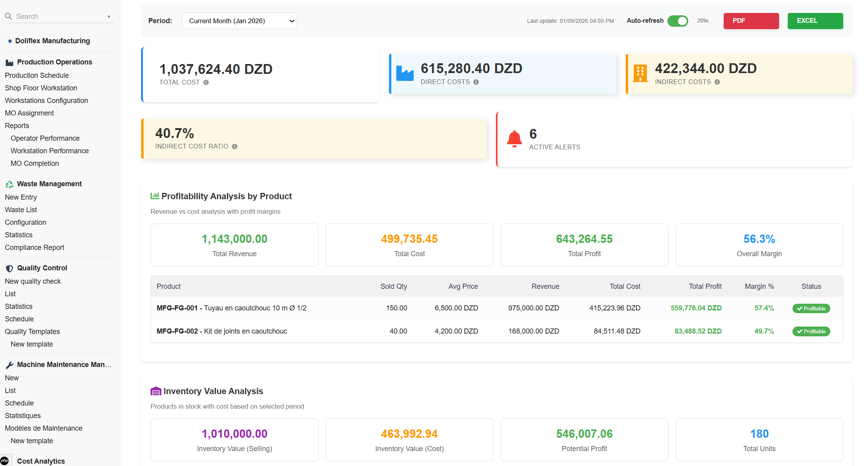Click the info icon next to Total Cost
This screenshot has height=466, width=868.
click(x=206, y=83)
